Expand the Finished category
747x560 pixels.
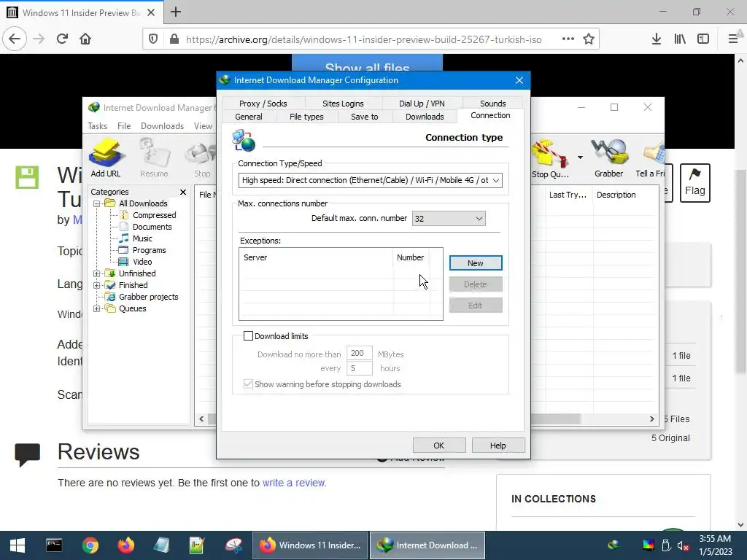[97, 286]
